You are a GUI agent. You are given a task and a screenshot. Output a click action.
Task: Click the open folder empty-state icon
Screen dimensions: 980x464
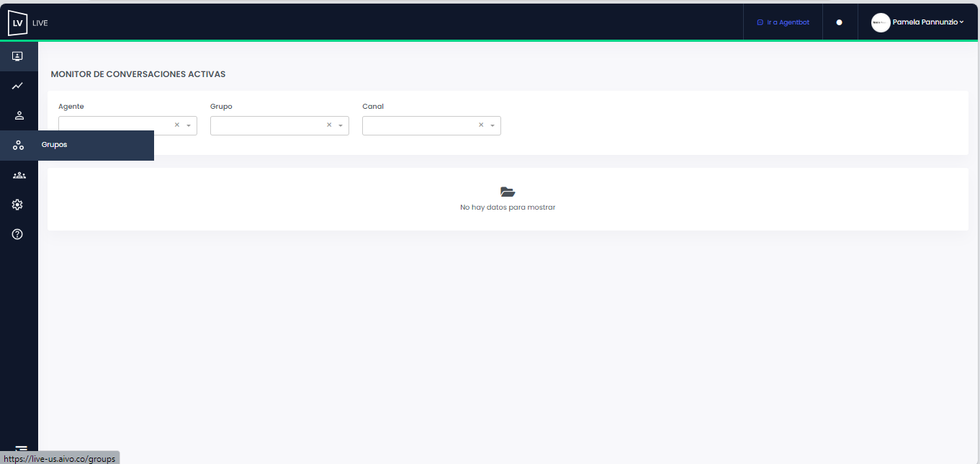[x=508, y=192]
